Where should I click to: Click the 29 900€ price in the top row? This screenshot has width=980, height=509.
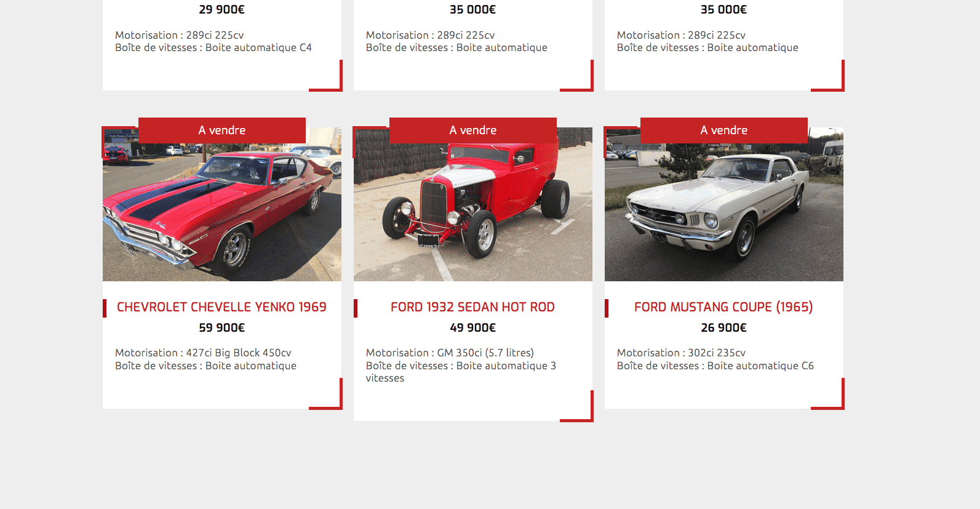(221, 10)
